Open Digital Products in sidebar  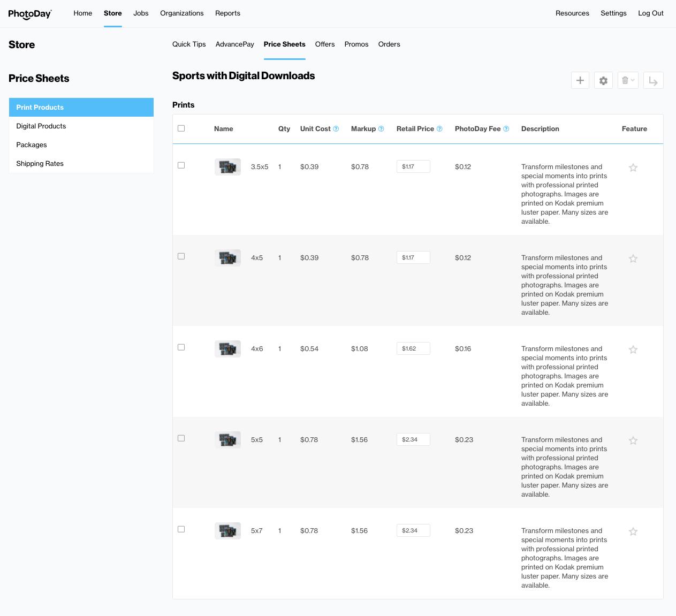point(41,126)
